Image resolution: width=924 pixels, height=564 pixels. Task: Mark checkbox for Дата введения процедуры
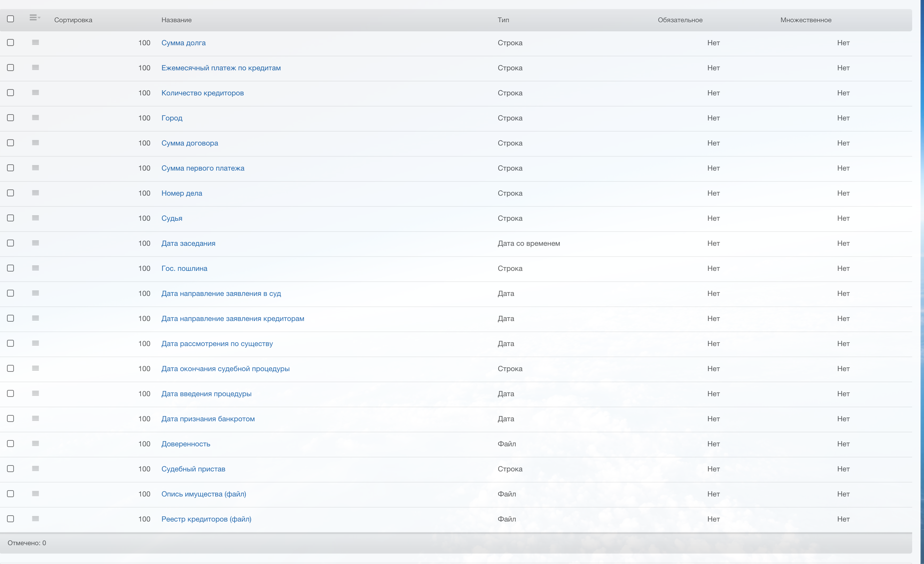(x=10, y=393)
